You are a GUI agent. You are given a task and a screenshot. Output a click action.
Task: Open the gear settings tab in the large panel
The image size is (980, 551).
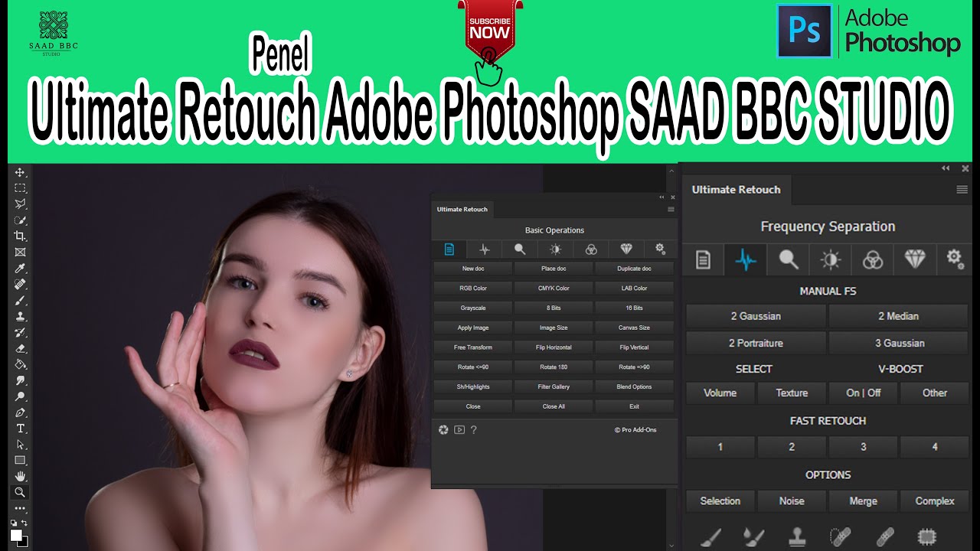pos(955,259)
